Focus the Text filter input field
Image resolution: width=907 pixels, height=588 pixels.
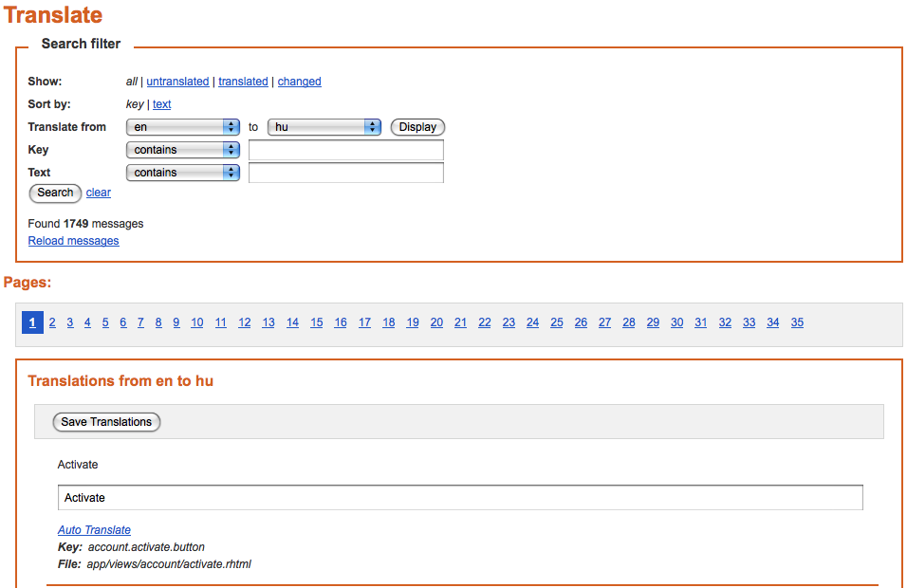tap(346, 173)
